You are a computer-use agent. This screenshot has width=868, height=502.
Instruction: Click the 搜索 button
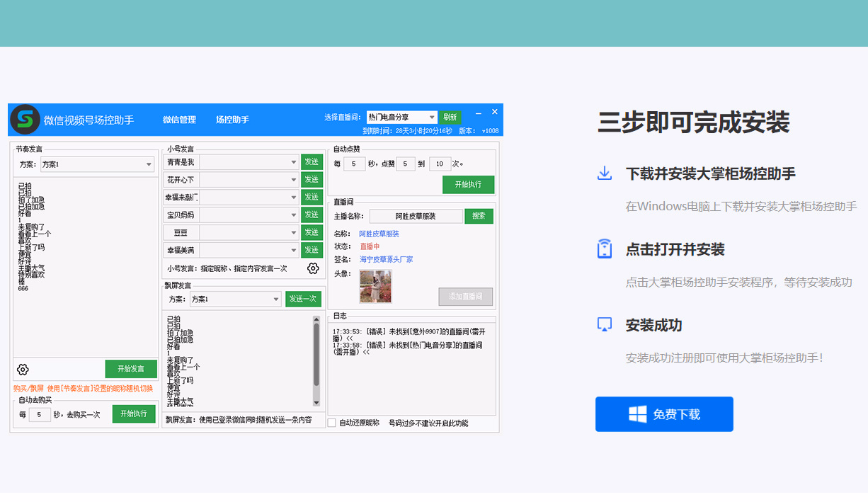tap(479, 216)
